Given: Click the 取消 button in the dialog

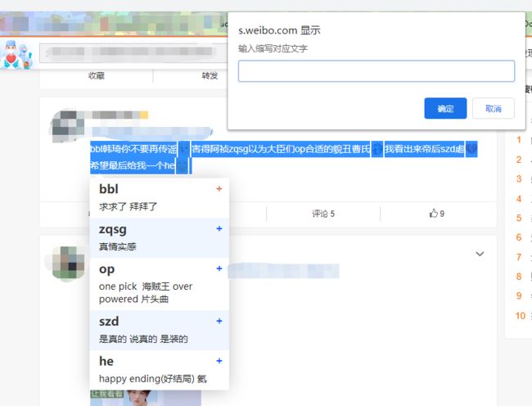Looking at the screenshot, I should click(494, 109).
